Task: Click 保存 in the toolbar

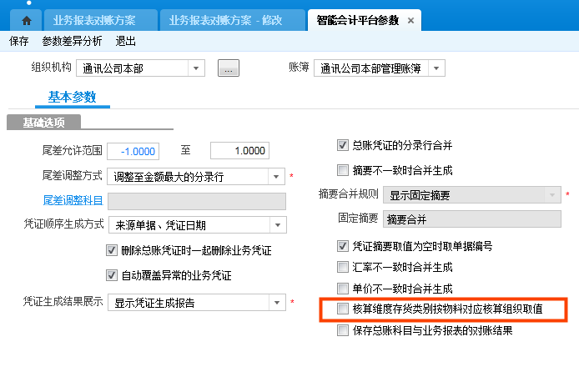Action: pyautogui.click(x=18, y=41)
